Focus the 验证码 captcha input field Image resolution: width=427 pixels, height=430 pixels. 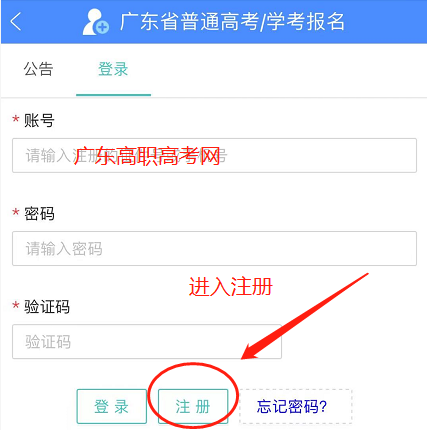click(x=147, y=342)
